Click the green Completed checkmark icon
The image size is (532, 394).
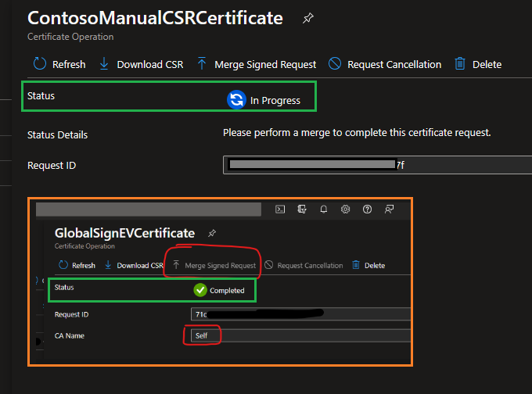coord(200,290)
